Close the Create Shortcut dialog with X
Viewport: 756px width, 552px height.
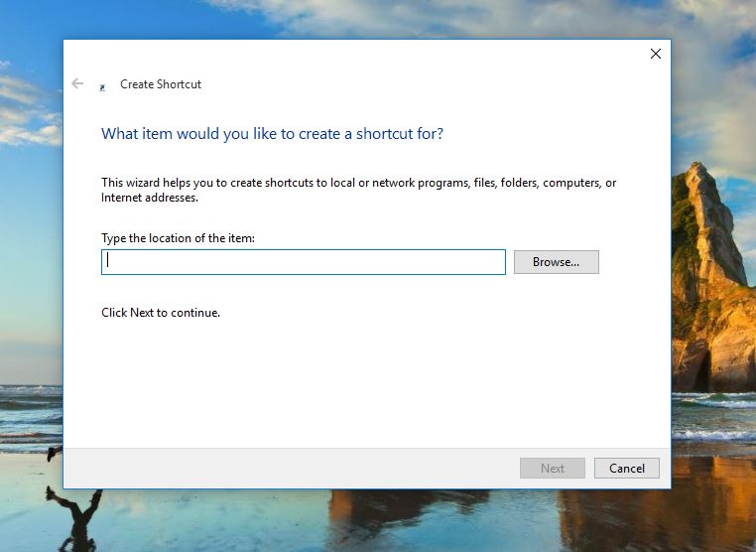click(655, 54)
